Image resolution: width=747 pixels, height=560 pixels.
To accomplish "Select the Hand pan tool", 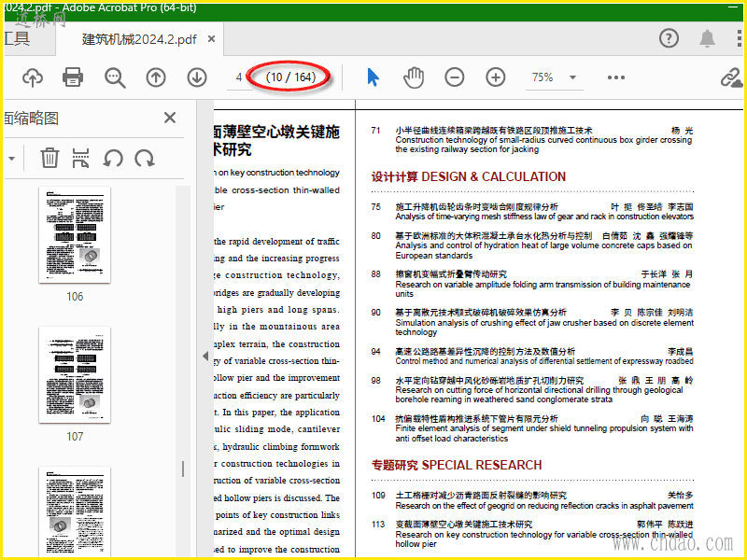I will point(413,77).
